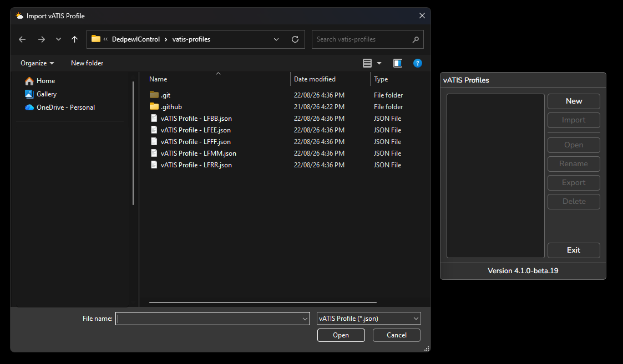Click the .git folder icon
Screen dimensions: 623x364
tap(154, 95)
